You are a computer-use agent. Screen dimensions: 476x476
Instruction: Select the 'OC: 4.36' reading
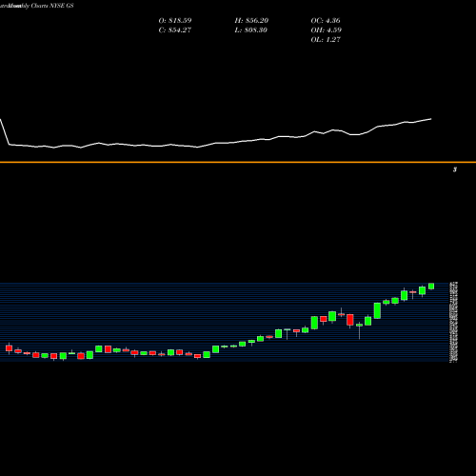[326, 21]
